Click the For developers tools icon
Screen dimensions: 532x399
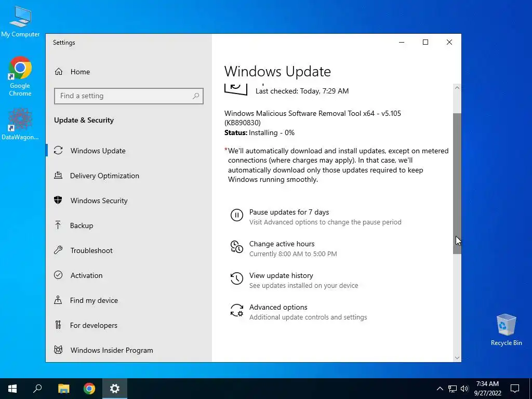(58, 325)
